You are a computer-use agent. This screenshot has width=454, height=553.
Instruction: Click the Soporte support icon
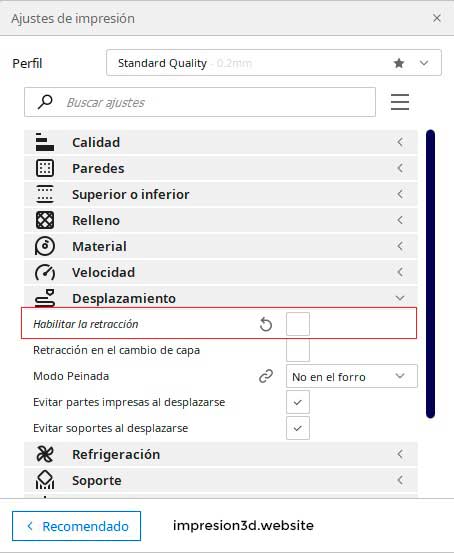click(x=45, y=480)
